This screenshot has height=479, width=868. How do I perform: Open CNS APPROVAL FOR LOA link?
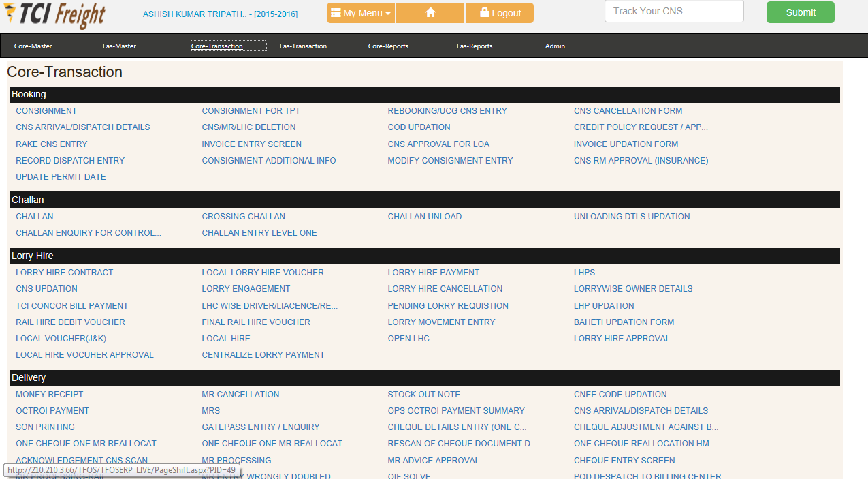[x=438, y=144]
